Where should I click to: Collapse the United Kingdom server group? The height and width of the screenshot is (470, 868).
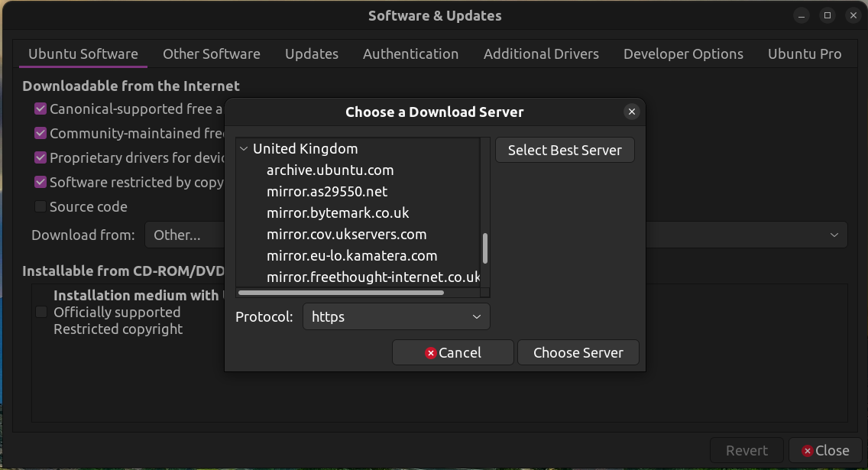(244, 149)
